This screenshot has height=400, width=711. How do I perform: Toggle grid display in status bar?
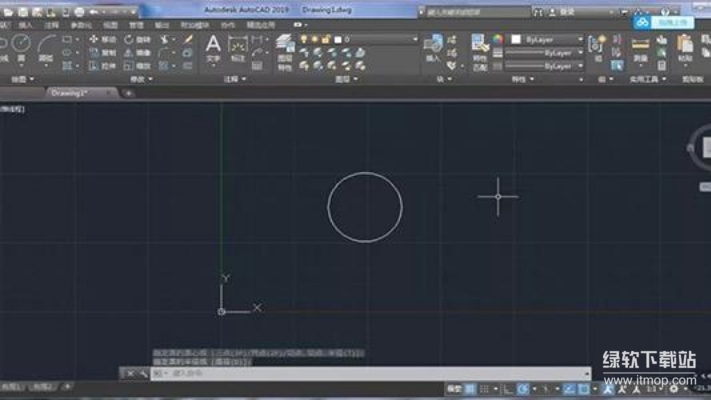pos(470,389)
